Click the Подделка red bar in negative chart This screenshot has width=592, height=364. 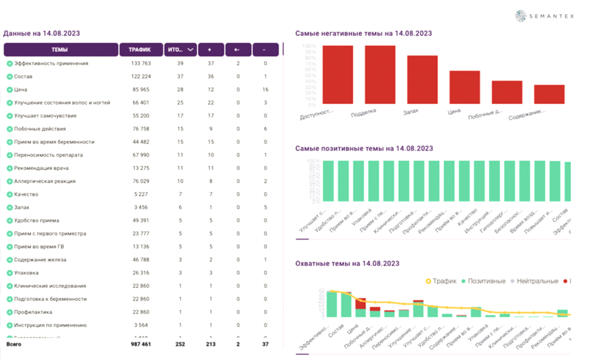(380, 74)
